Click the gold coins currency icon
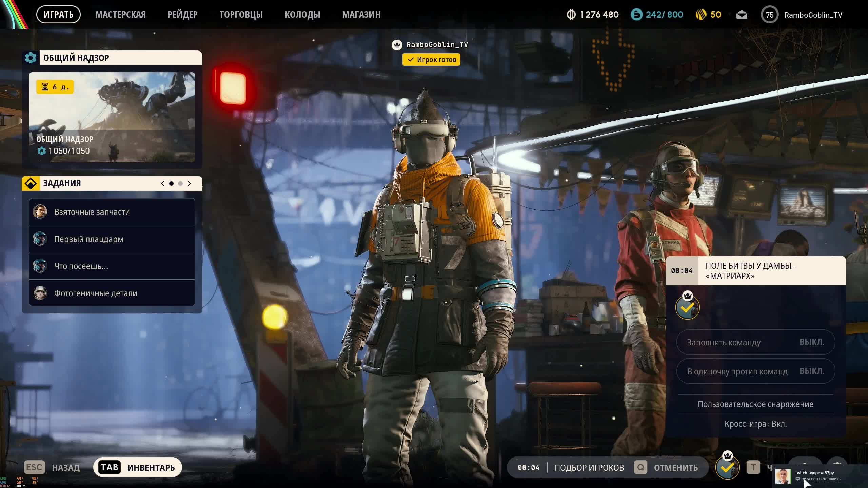This screenshot has width=868, height=488. [x=701, y=15]
